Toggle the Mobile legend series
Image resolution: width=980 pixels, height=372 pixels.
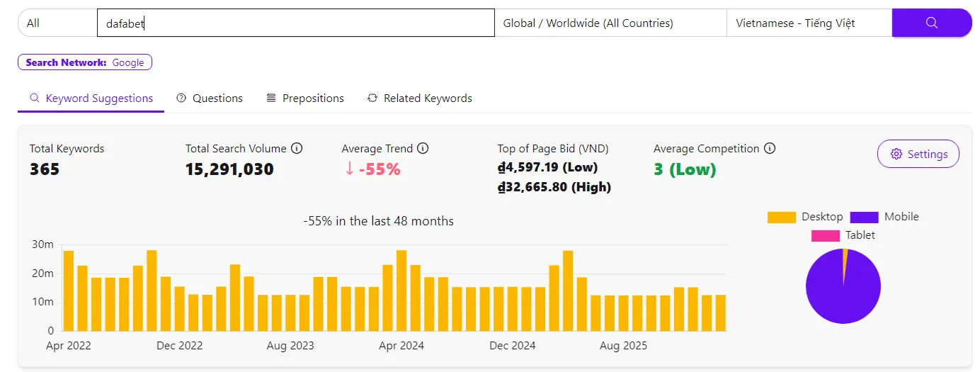coord(884,217)
